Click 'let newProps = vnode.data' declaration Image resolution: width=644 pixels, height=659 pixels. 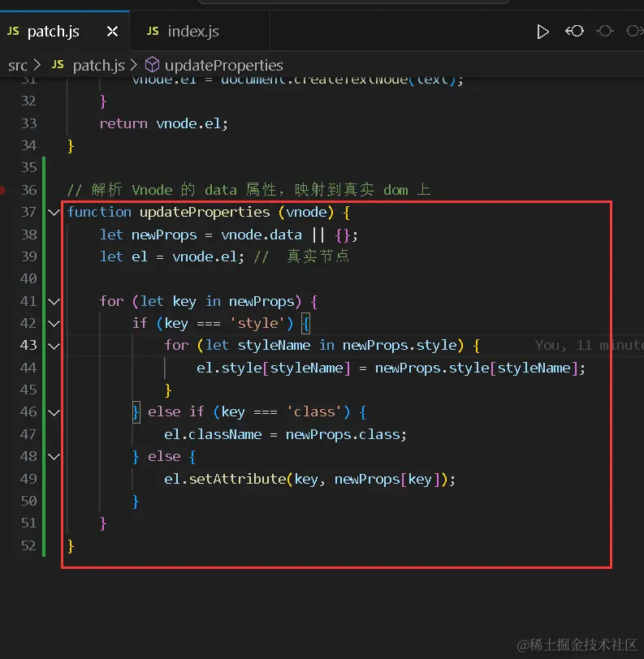point(201,235)
